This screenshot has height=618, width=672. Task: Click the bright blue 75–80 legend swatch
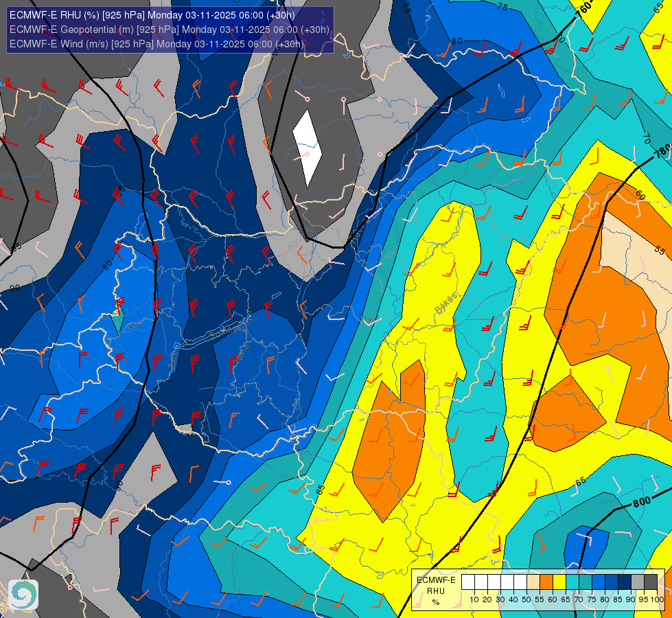coord(599,582)
